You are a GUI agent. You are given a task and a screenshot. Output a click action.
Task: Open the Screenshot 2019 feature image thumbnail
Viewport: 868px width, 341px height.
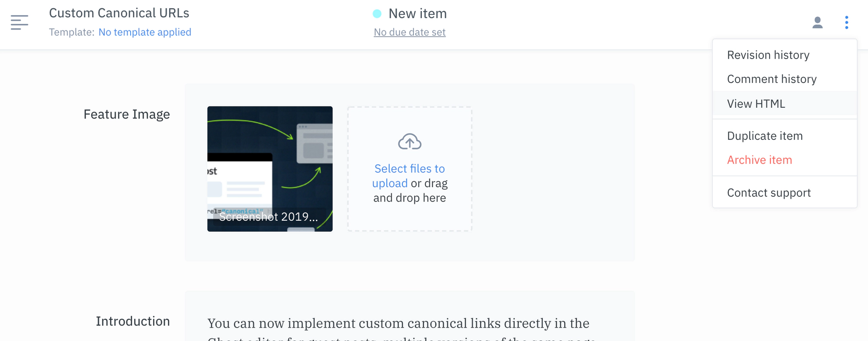pyautogui.click(x=270, y=169)
